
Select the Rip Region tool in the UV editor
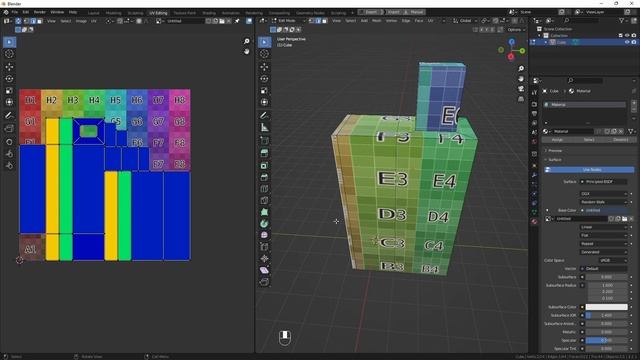tap(9, 129)
